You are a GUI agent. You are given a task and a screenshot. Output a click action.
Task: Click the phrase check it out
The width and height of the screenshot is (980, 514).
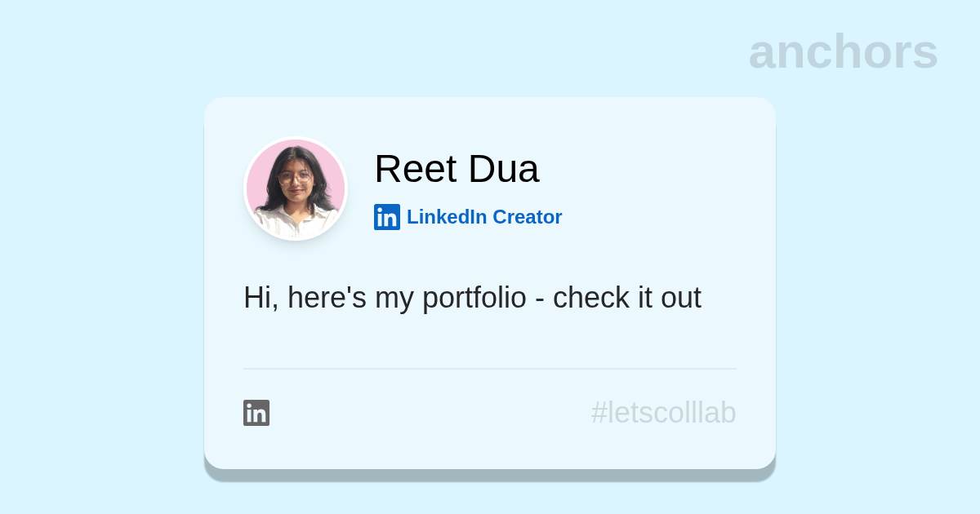coord(627,298)
